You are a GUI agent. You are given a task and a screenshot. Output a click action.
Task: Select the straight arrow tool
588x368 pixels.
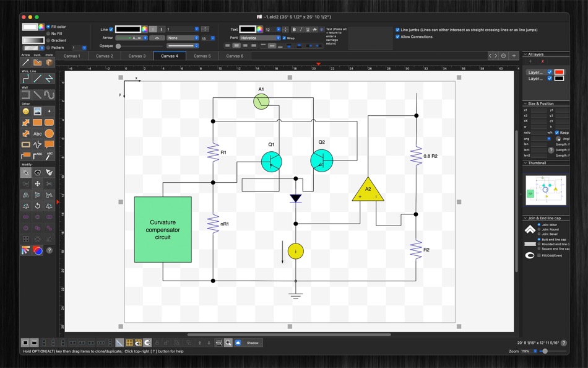(x=25, y=63)
